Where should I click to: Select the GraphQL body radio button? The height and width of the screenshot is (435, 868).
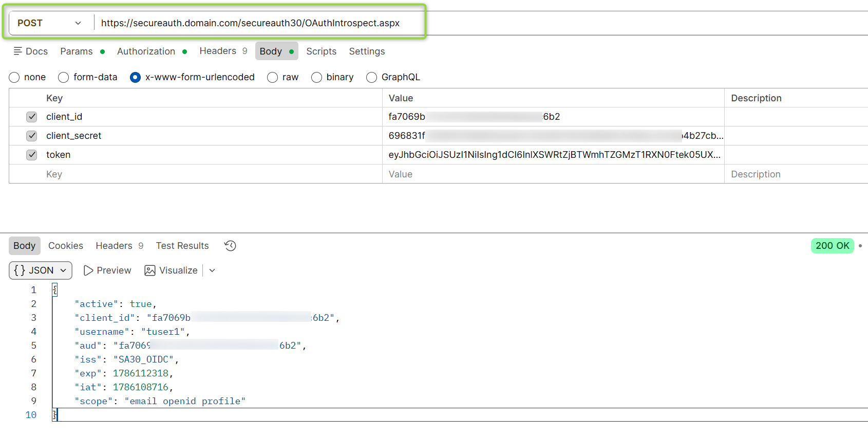[371, 77]
